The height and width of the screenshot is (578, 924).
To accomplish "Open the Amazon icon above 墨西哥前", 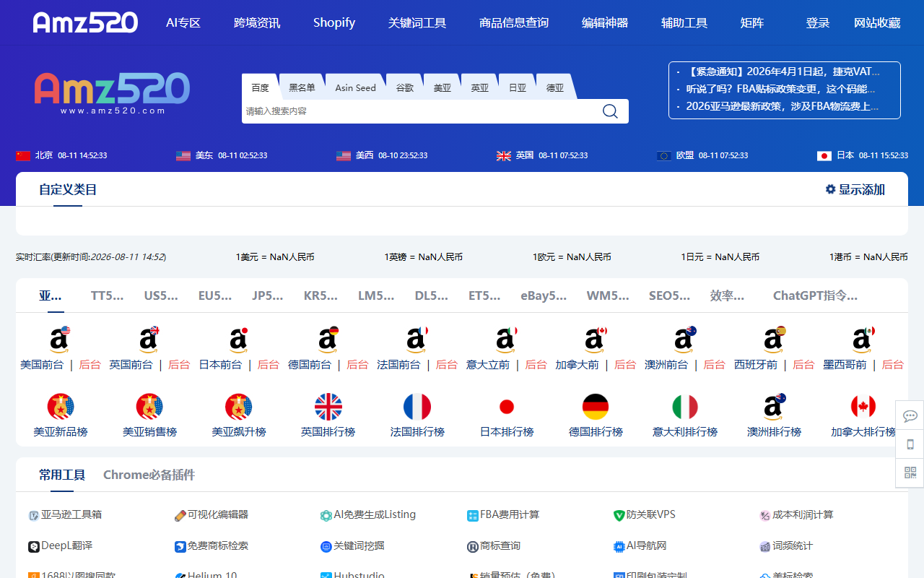I will (863, 340).
